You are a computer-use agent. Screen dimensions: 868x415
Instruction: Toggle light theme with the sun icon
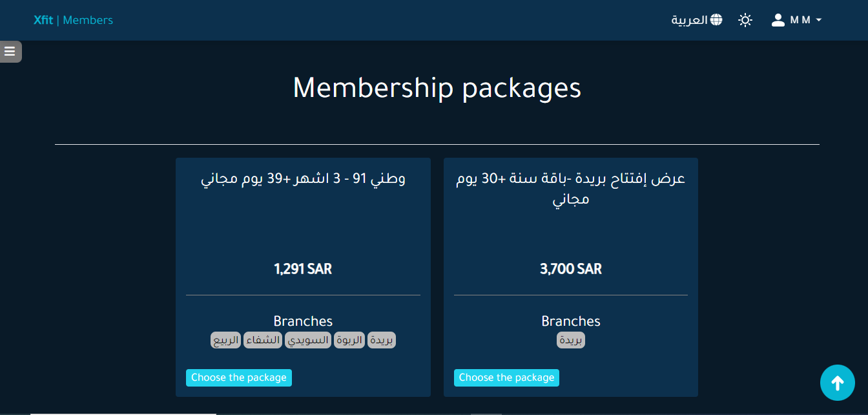point(745,20)
